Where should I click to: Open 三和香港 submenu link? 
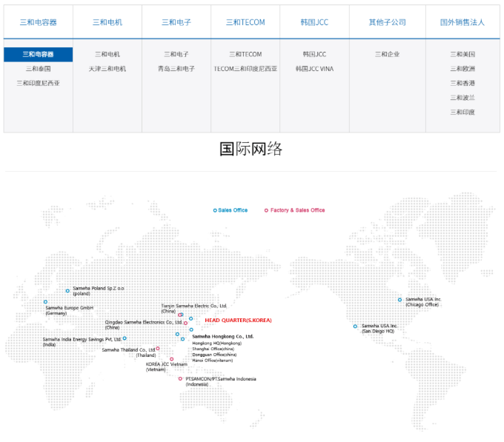[x=462, y=83]
